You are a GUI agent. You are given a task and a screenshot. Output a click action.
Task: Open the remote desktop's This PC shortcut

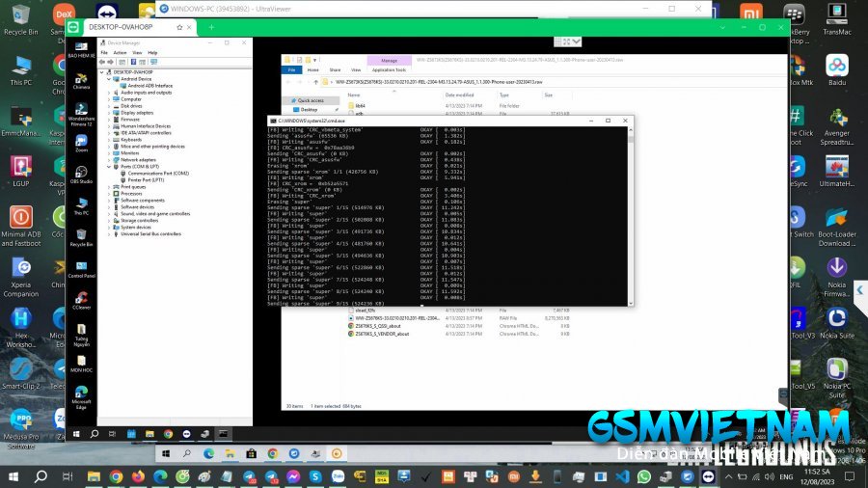81,206
